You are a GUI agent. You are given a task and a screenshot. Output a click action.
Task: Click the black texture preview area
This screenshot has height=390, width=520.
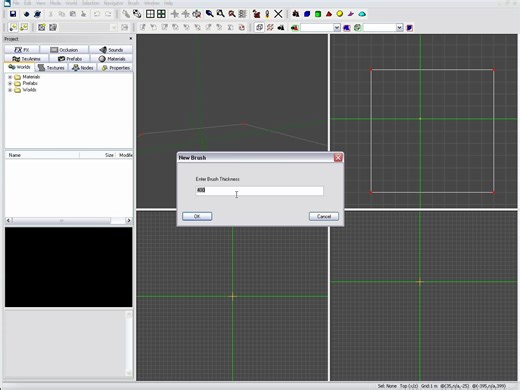coord(68,267)
